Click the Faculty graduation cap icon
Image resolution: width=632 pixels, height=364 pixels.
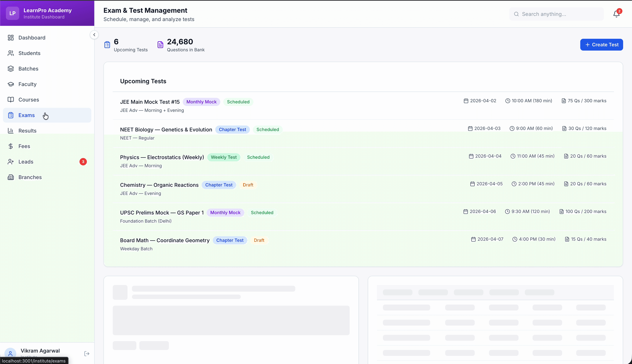(x=11, y=84)
